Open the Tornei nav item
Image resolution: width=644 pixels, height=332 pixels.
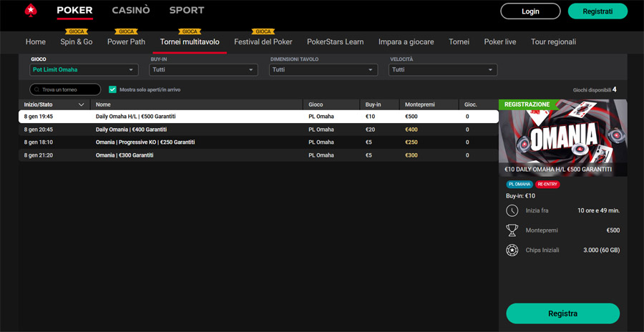tap(459, 42)
